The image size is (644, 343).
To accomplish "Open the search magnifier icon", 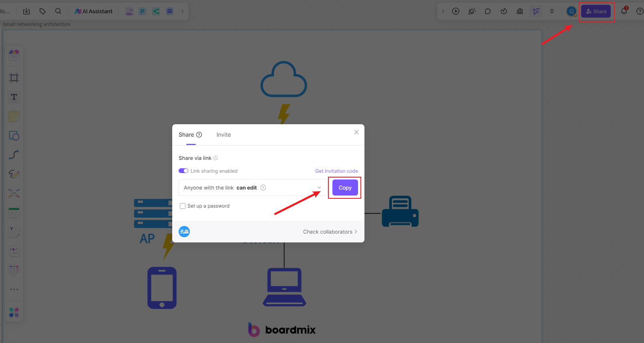I will [x=58, y=11].
